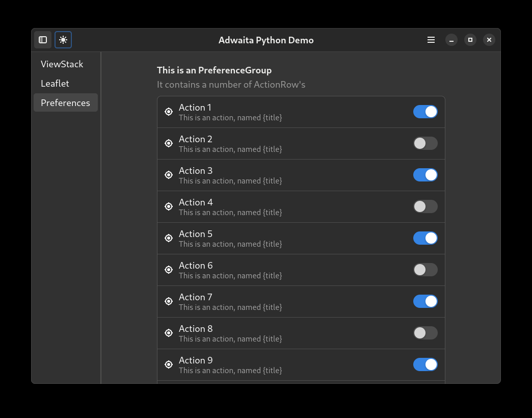Turn off the Action 3 switch
Screen dimensions: 532x418
[x=425, y=175]
